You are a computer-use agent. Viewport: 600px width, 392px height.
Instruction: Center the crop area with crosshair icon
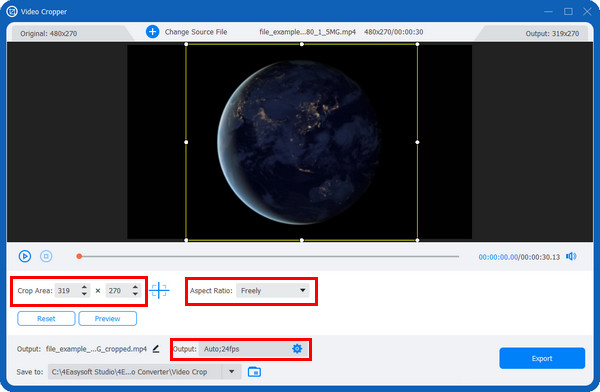[x=159, y=291]
